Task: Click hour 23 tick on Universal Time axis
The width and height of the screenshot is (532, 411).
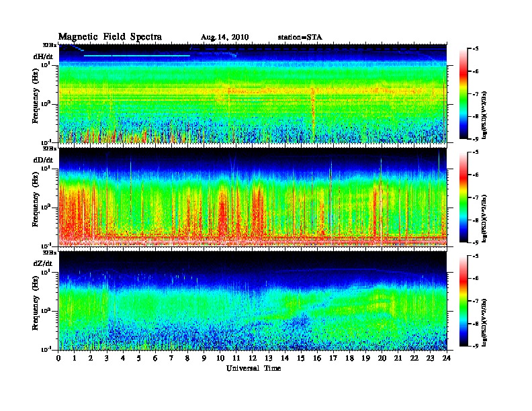Action: coord(431,358)
